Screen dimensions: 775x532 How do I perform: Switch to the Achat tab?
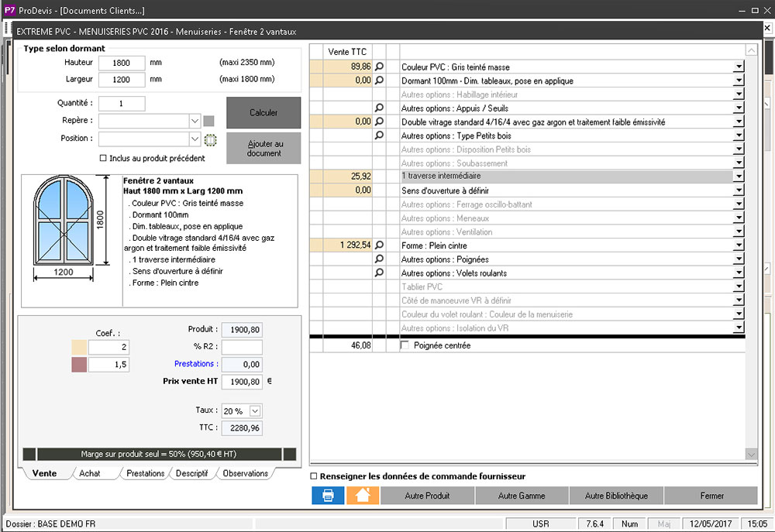(x=90, y=473)
